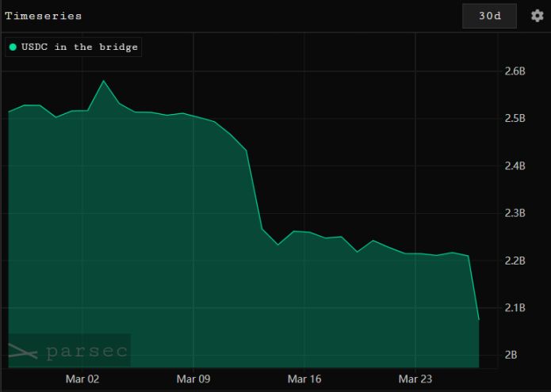This screenshot has height=392, width=551.
Task: Select the 2.3B y-axis tick label
Action: (x=515, y=213)
